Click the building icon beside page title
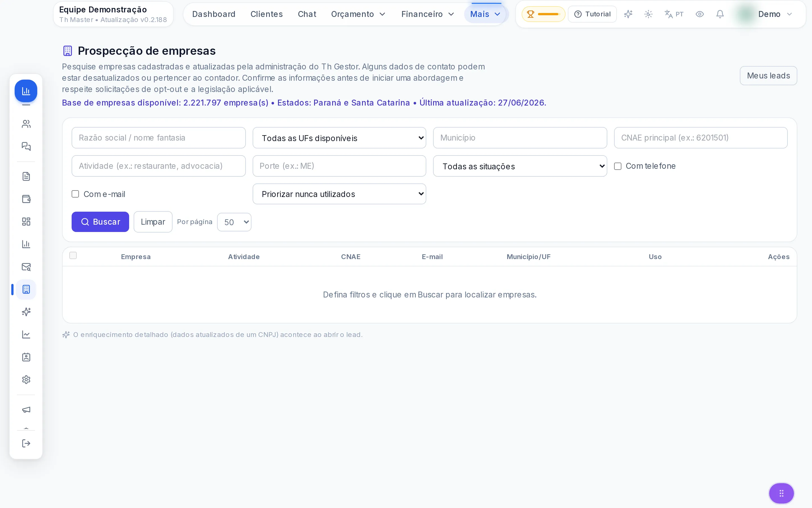Image resolution: width=812 pixels, height=508 pixels. 68,51
